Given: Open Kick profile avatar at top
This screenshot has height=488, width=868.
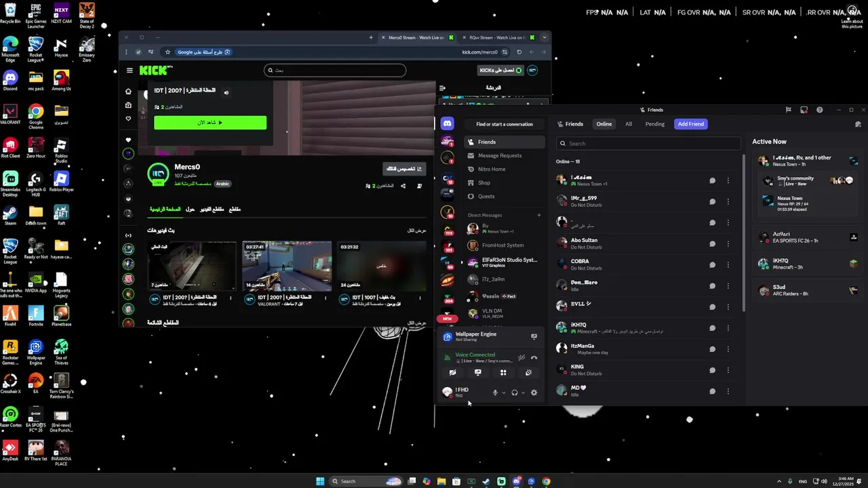Looking at the screenshot, I should point(533,70).
